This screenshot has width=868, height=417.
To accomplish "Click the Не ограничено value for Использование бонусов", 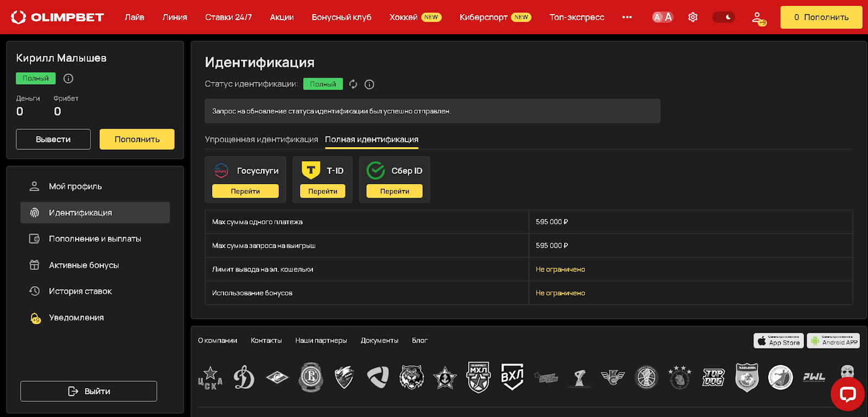I will click(x=560, y=293).
